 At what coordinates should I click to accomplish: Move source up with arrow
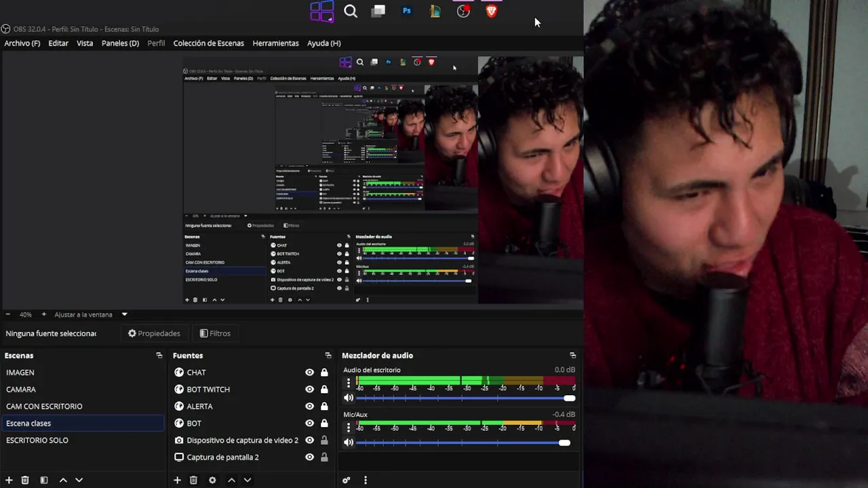click(x=231, y=480)
